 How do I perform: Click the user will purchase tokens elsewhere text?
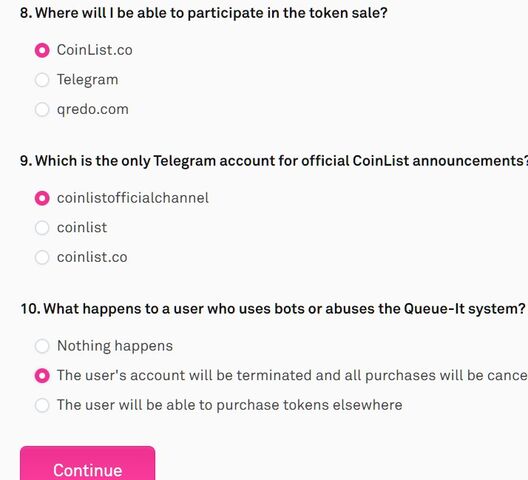click(230, 405)
